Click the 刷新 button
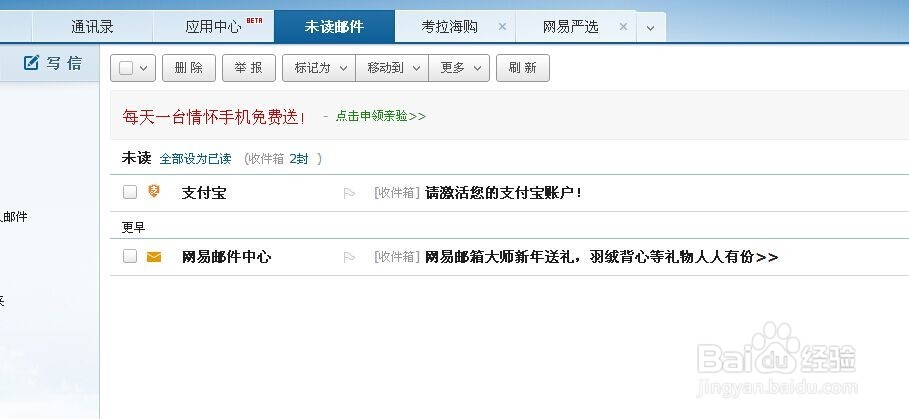This screenshot has width=909, height=419. [x=523, y=68]
